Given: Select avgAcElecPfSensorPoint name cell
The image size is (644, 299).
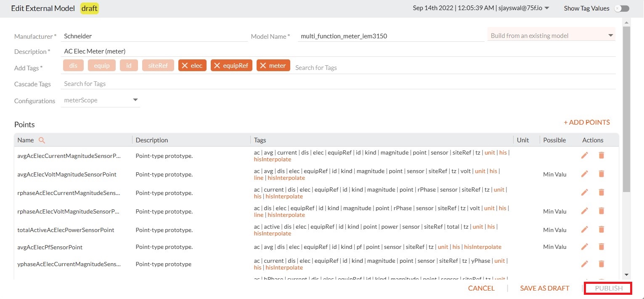Looking at the screenshot, I should [50, 247].
